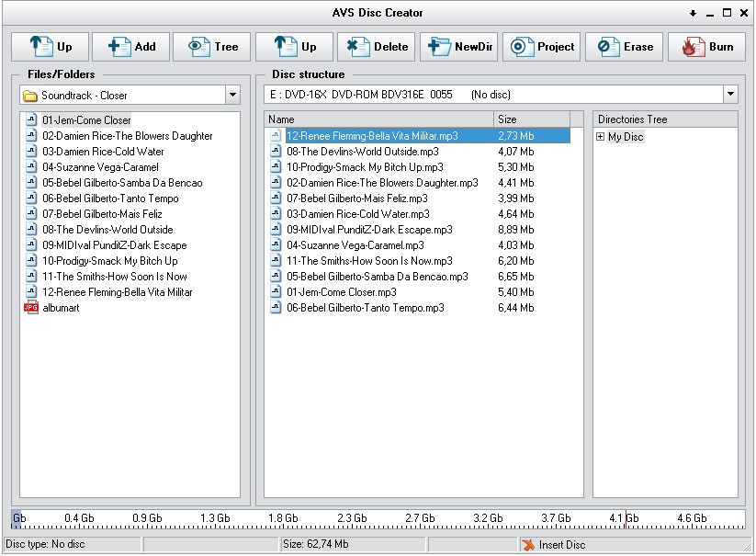Click the icon of 07-Bebel Gilberto-Mais Feliz in Files/Folders

31,213
